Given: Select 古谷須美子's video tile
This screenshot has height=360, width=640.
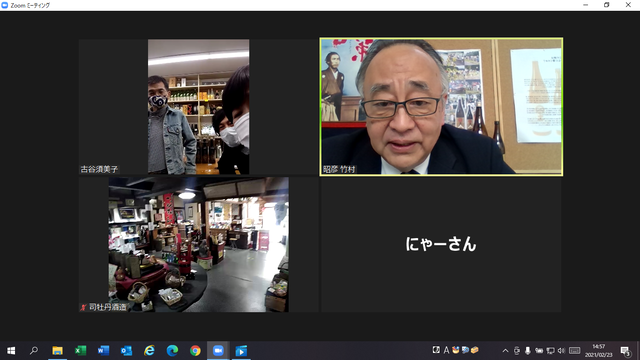Looking at the screenshot, I should pyautogui.click(x=198, y=107).
